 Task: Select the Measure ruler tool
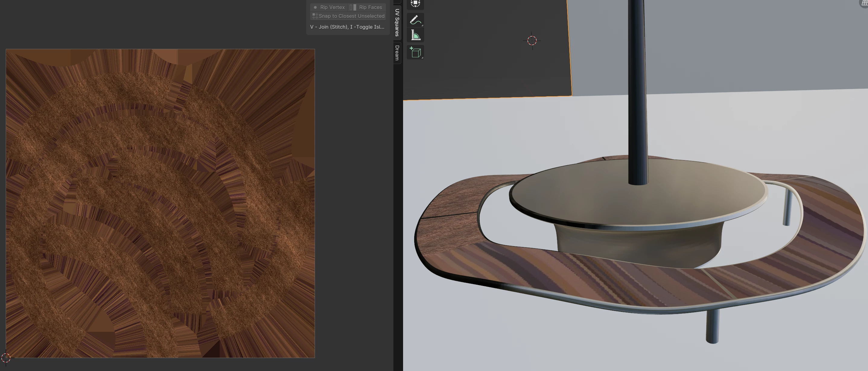[x=415, y=35]
